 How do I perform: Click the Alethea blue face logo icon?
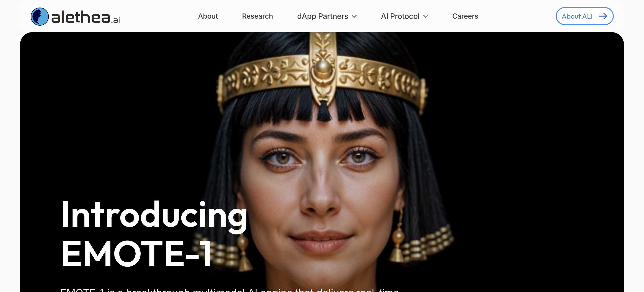(x=39, y=17)
